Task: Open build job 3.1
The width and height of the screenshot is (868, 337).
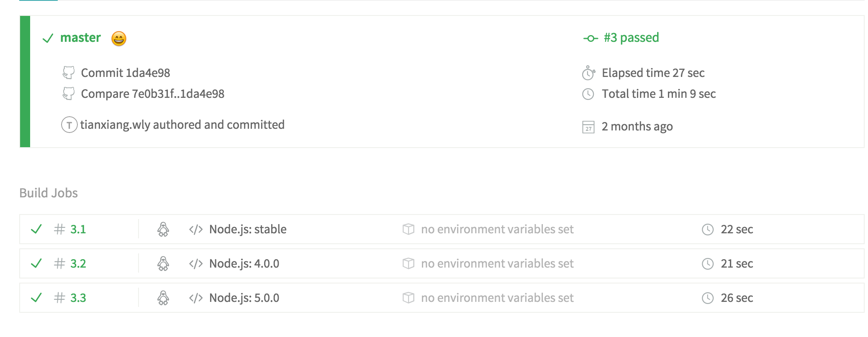Action: click(78, 229)
